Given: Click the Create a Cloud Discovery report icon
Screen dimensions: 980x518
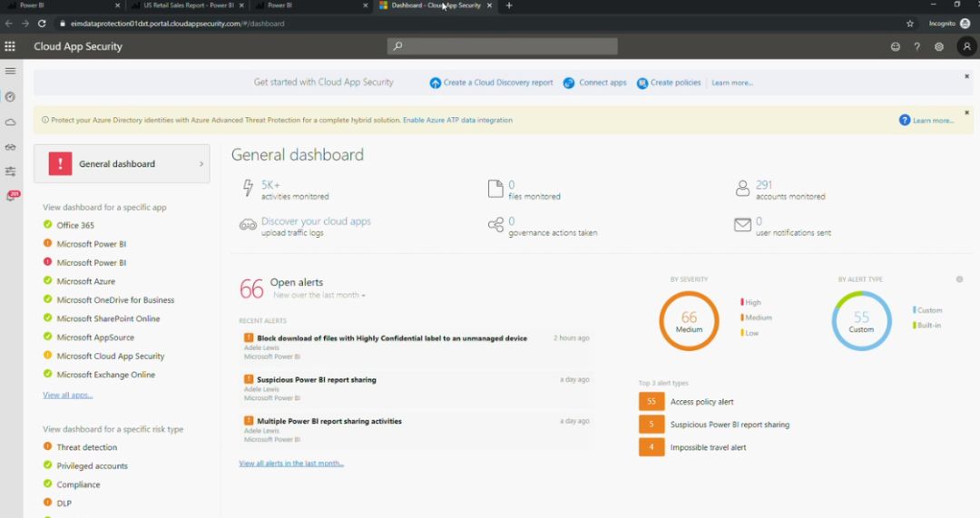Looking at the screenshot, I should point(435,83).
